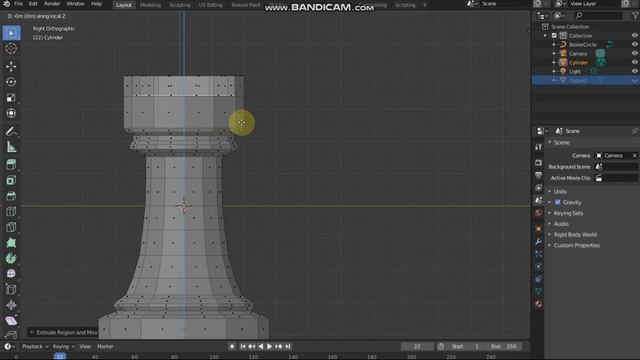Select the 3D Cursor tool

click(x=11, y=49)
